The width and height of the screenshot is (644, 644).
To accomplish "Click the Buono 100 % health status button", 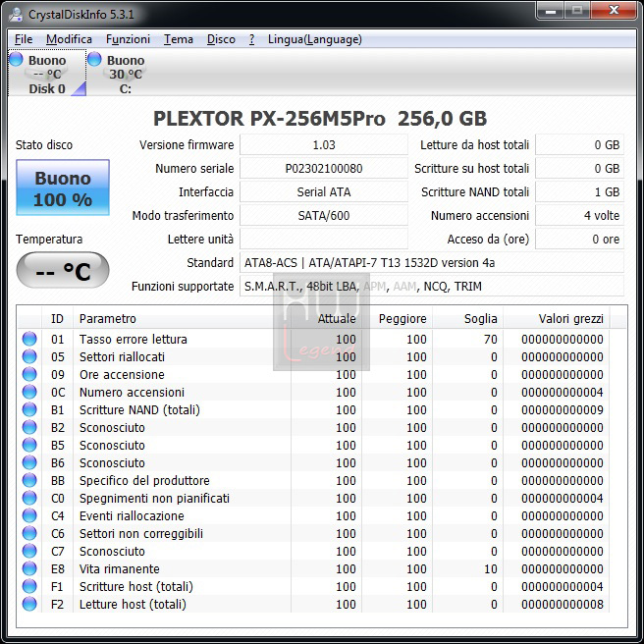I will click(63, 188).
